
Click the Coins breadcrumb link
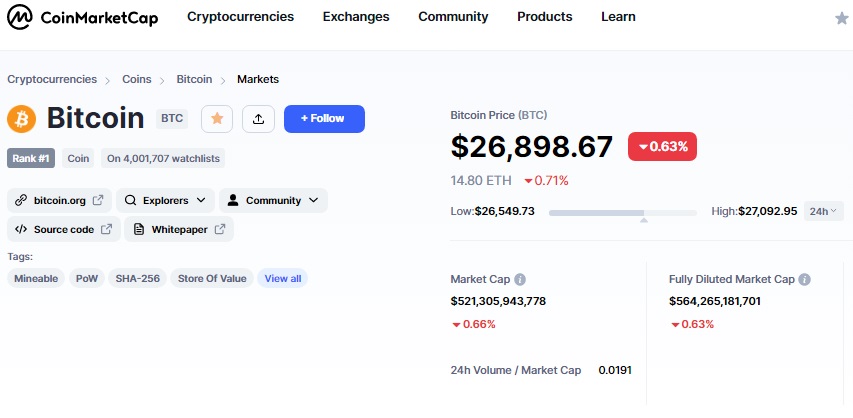[137, 79]
